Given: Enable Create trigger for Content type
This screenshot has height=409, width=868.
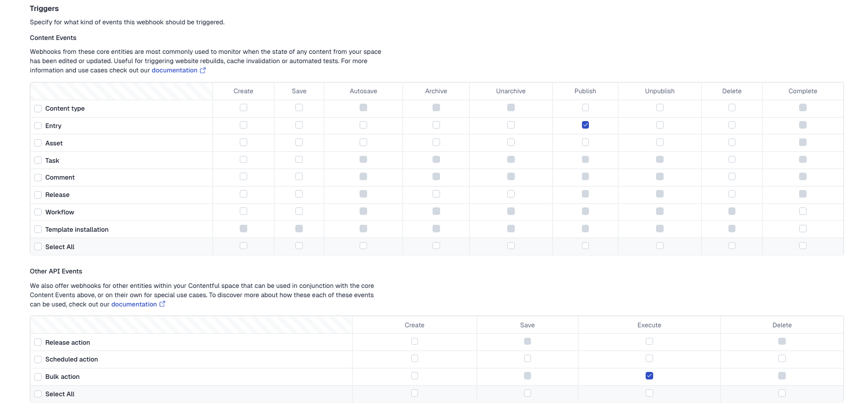Looking at the screenshot, I should coord(243,108).
